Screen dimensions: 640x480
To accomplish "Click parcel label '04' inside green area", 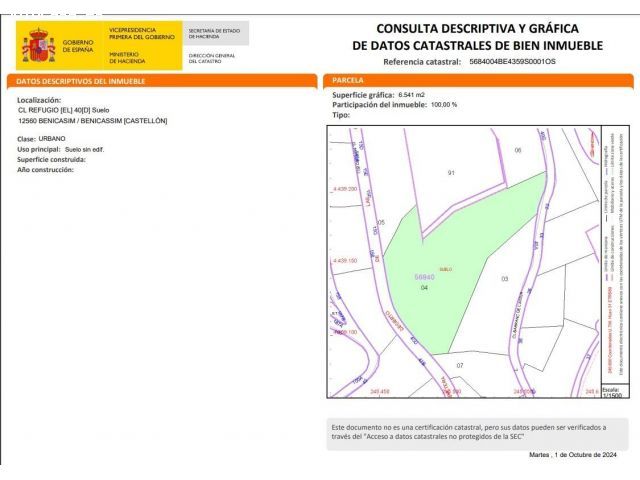I will click(x=424, y=288).
